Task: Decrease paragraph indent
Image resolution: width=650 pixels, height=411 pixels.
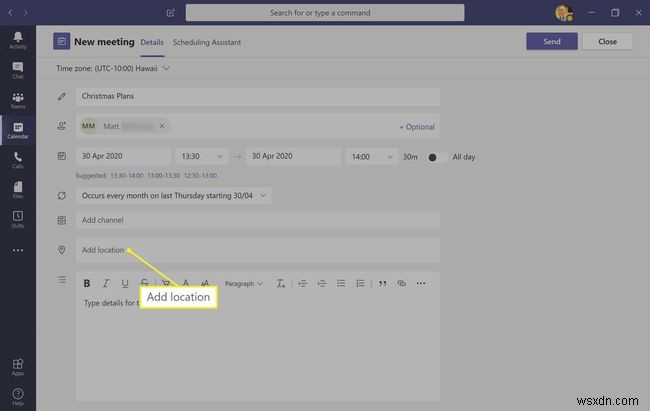Action: [x=303, y=283]
